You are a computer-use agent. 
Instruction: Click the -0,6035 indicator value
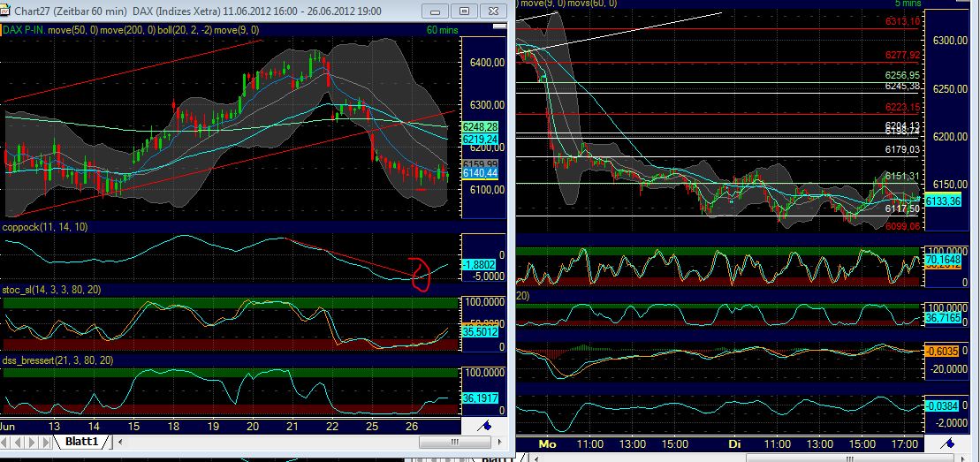(943, 352)
